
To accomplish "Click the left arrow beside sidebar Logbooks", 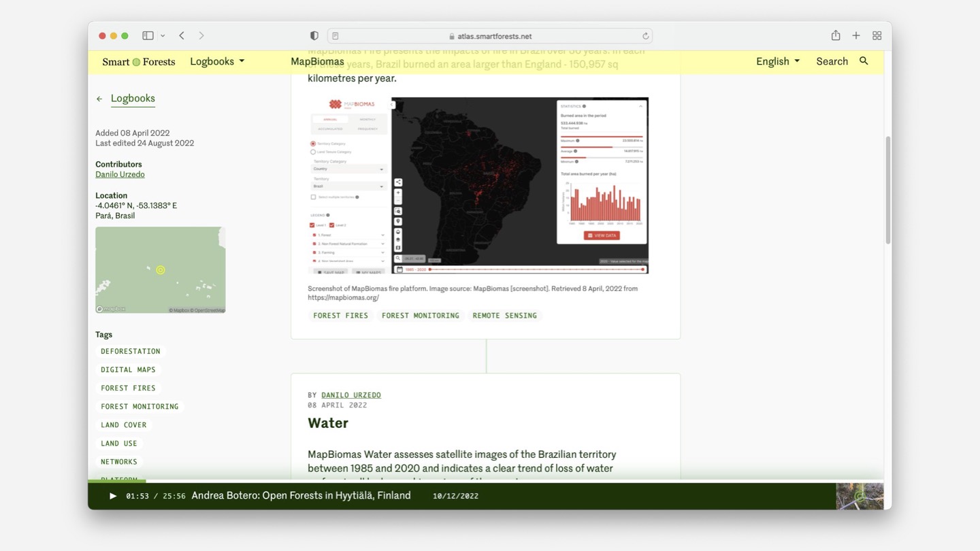I will [99, 99].
